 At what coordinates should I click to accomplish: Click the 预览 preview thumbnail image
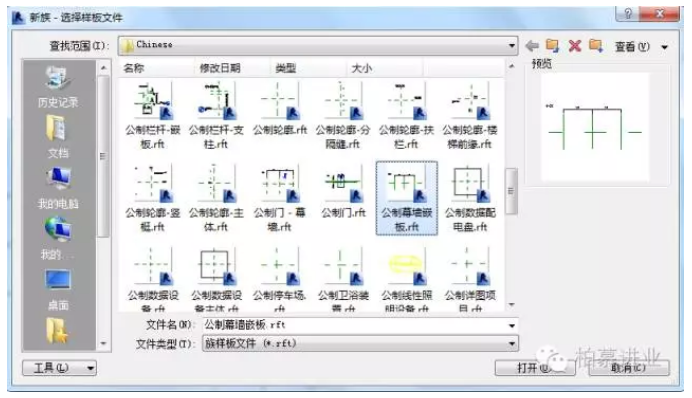coord(594,127)
